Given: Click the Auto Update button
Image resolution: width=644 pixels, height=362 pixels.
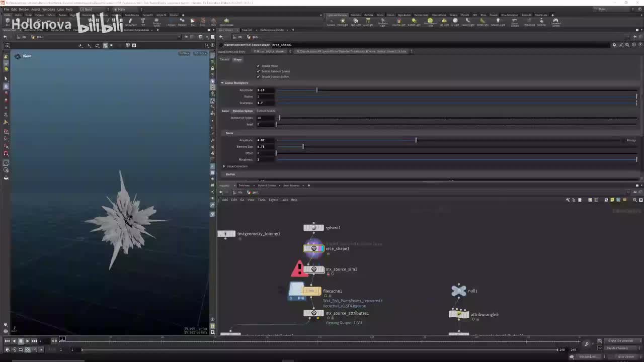Looking at the screenshot, I should (625, 356).
